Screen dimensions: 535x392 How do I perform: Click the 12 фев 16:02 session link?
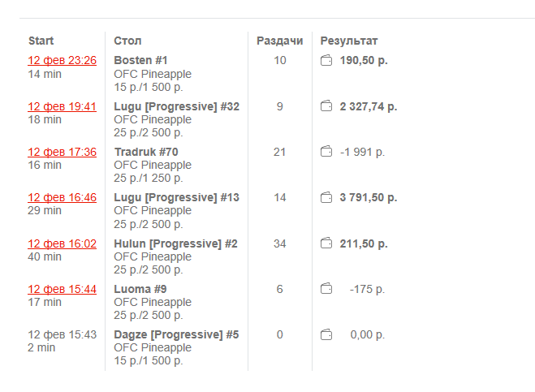[x=63, y=243]
